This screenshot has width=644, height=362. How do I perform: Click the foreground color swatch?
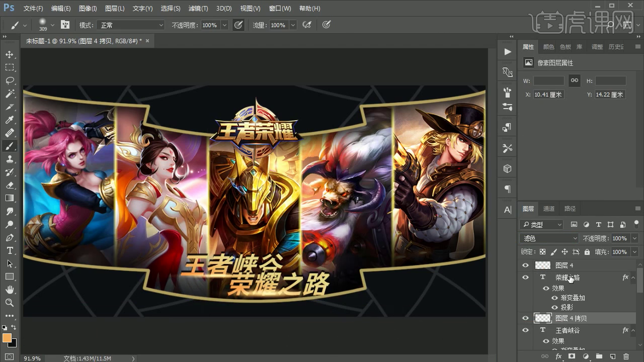[x=7, y=337]
